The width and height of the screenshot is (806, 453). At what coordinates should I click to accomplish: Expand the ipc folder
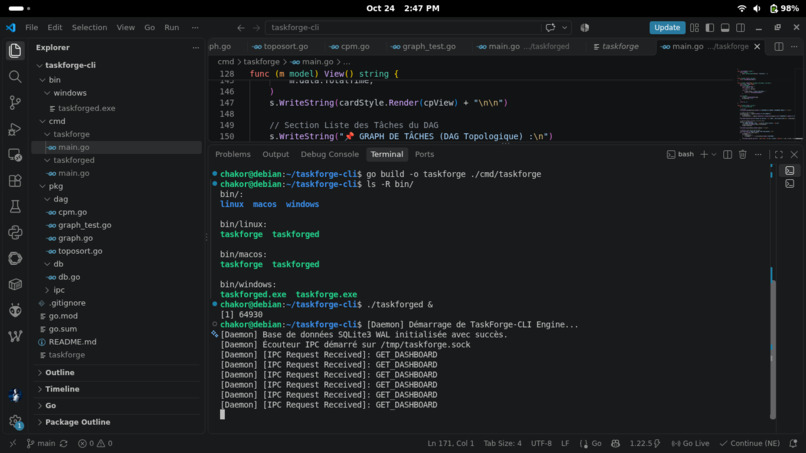tap(47, 290)
